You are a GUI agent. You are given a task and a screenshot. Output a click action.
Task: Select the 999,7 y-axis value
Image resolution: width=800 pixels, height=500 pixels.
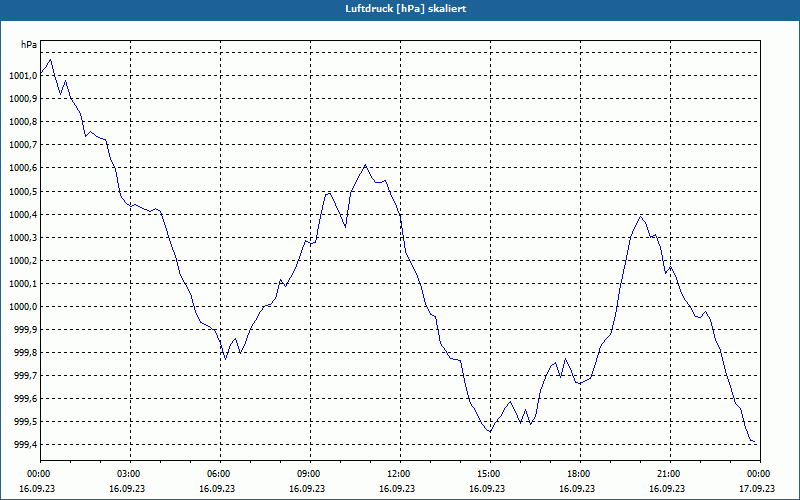pyautogui.click(x=25, y=376)
